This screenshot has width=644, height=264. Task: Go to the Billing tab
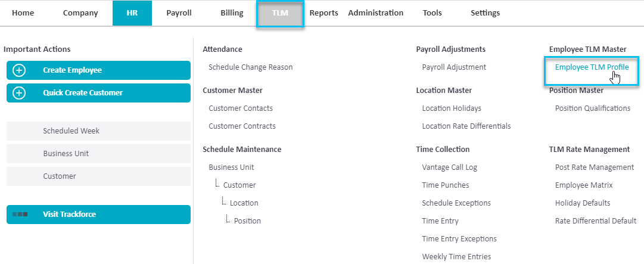pos(232,13)
